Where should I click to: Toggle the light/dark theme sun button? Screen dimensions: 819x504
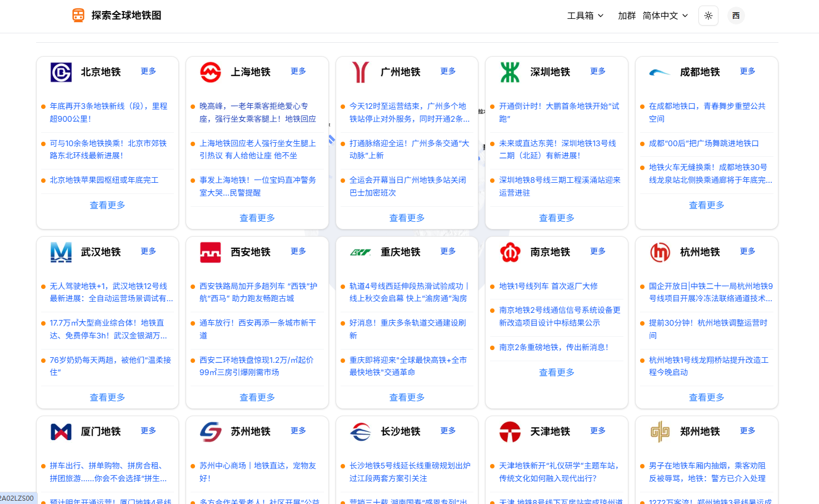coord(708,16)
